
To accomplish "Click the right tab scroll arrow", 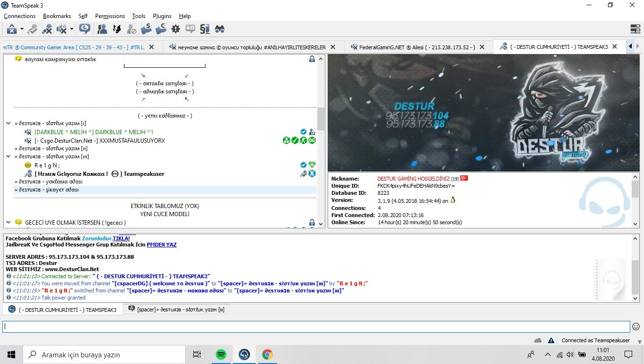I will click(638, 46).
